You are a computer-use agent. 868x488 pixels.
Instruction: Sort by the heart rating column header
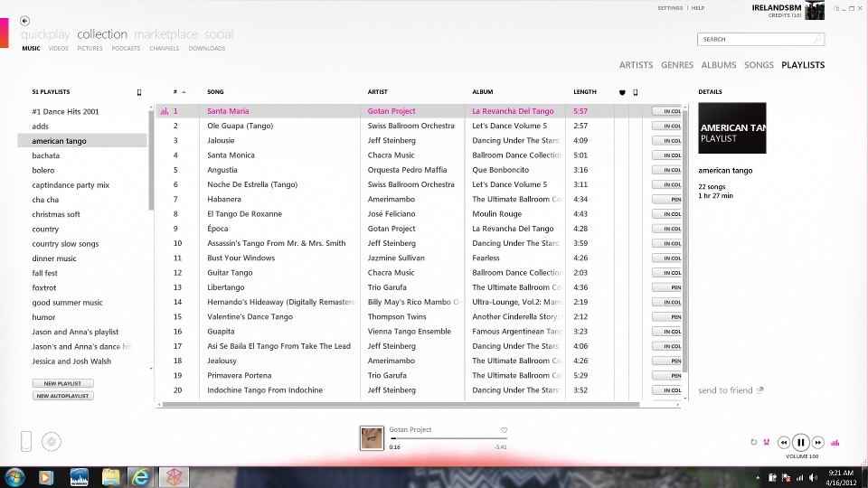click(622, 92)
